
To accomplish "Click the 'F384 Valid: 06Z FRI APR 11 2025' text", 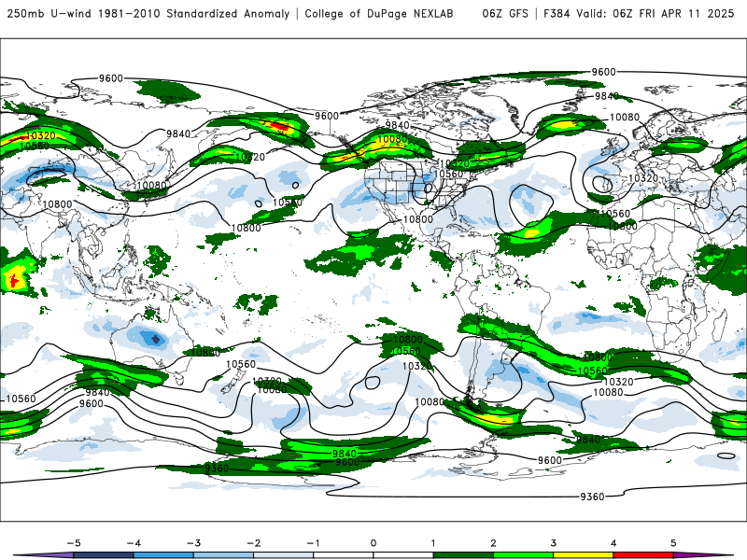I will (x=639, y=14).
